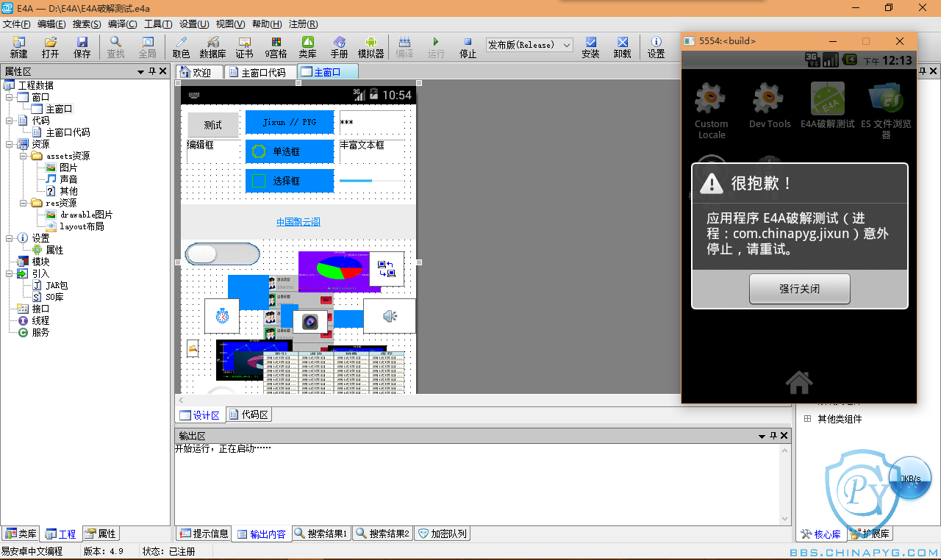The height and width of the screenshot is (560, 941).
Task: Select the speaker component in designer
Action: click(x=390, y=316)
